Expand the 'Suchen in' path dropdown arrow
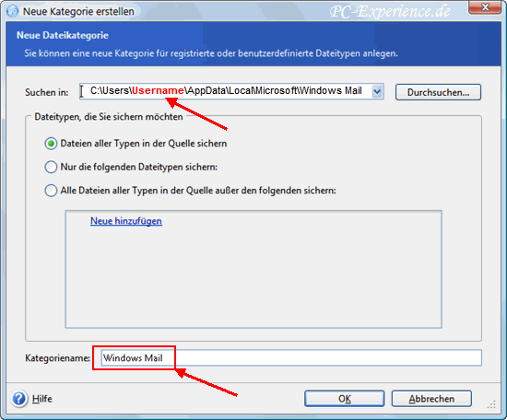This screenshot has width=507, height=420. coord(377,91)
